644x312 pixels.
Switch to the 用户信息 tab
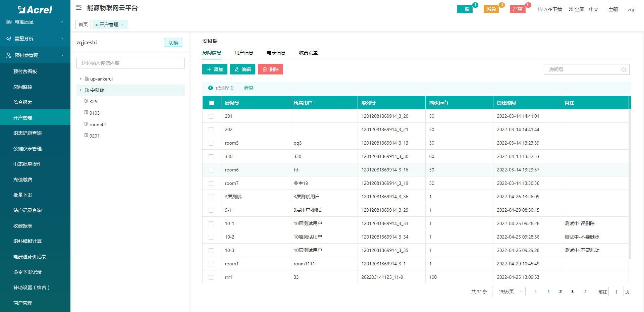(244, 53)
